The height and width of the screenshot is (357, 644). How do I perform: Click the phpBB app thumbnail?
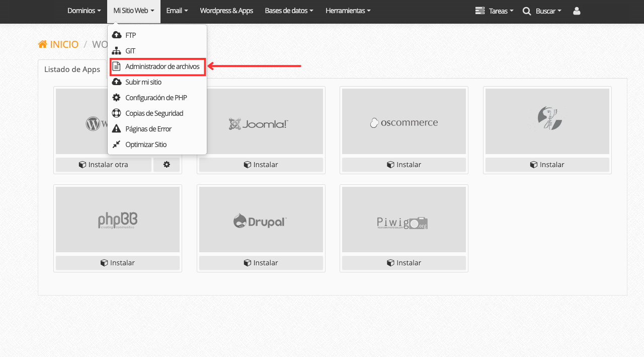[118, 220]
